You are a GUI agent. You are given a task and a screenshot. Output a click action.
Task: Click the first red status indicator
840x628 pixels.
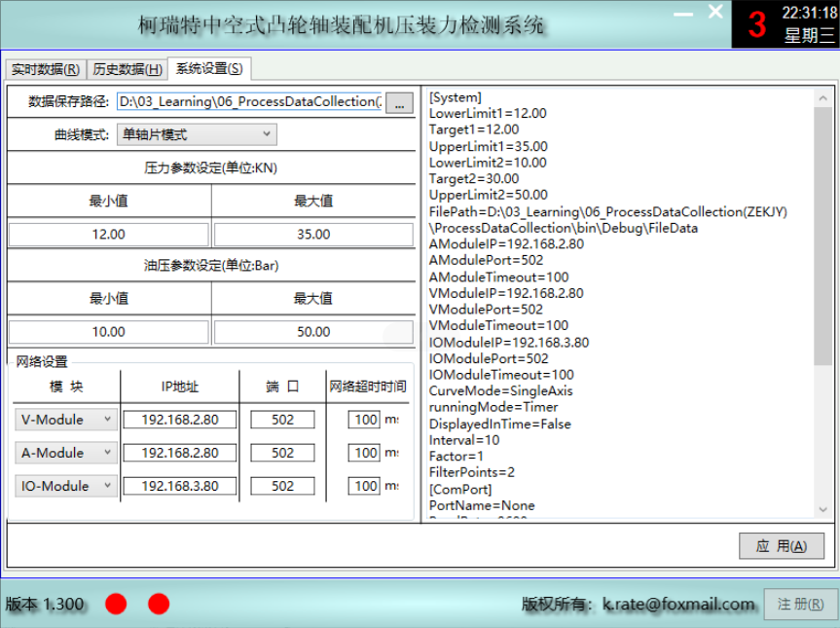click(116, 604)
